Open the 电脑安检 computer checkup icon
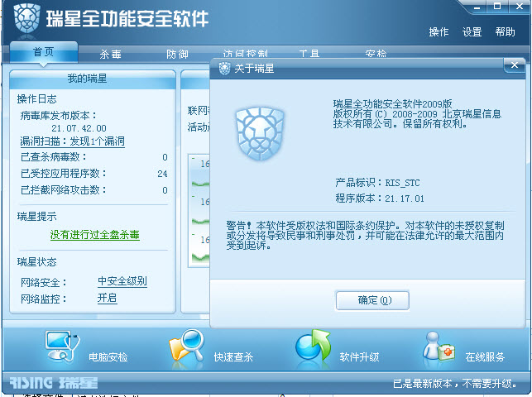 click(x=62, y=347)
